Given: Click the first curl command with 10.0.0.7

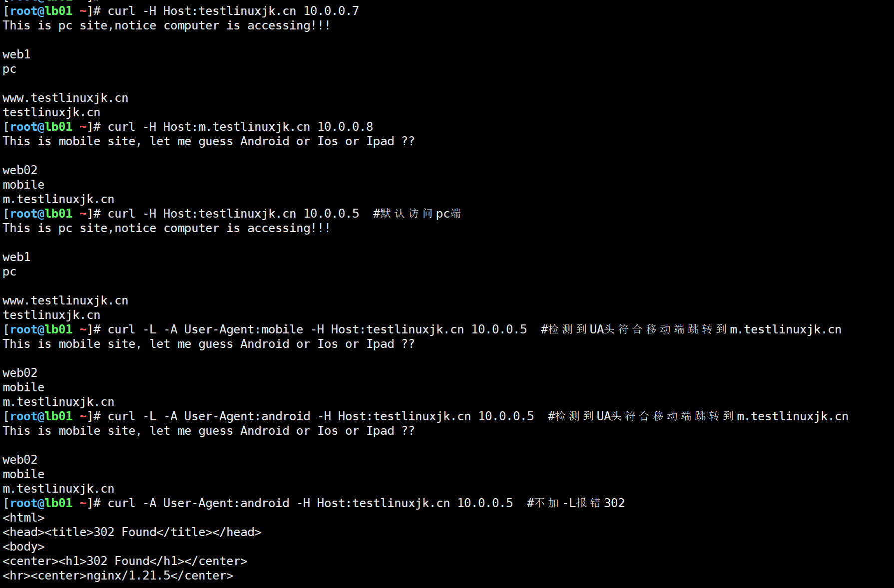Looking at the screenshot, I should point(233,11).
